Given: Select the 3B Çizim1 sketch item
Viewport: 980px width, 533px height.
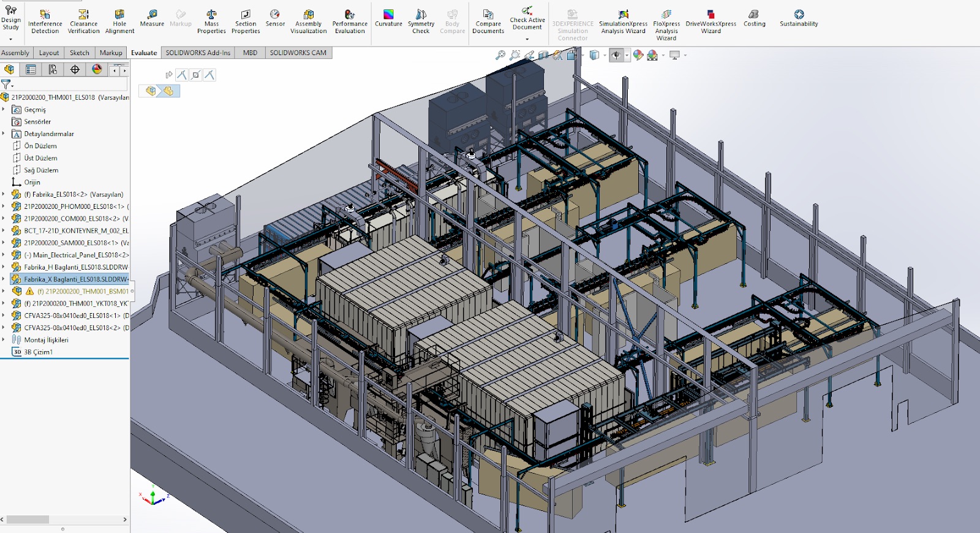Looking at the screenshot, I should tap(38, 352).
